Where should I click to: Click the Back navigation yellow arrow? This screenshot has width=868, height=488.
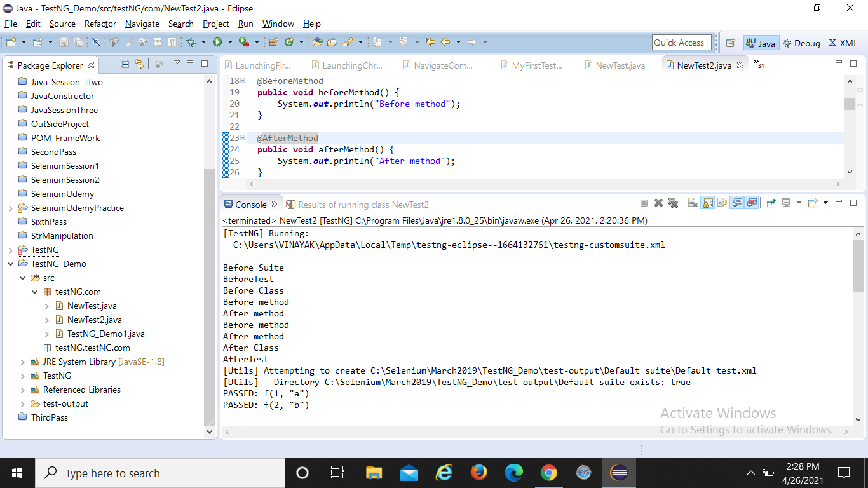(445, 42)
